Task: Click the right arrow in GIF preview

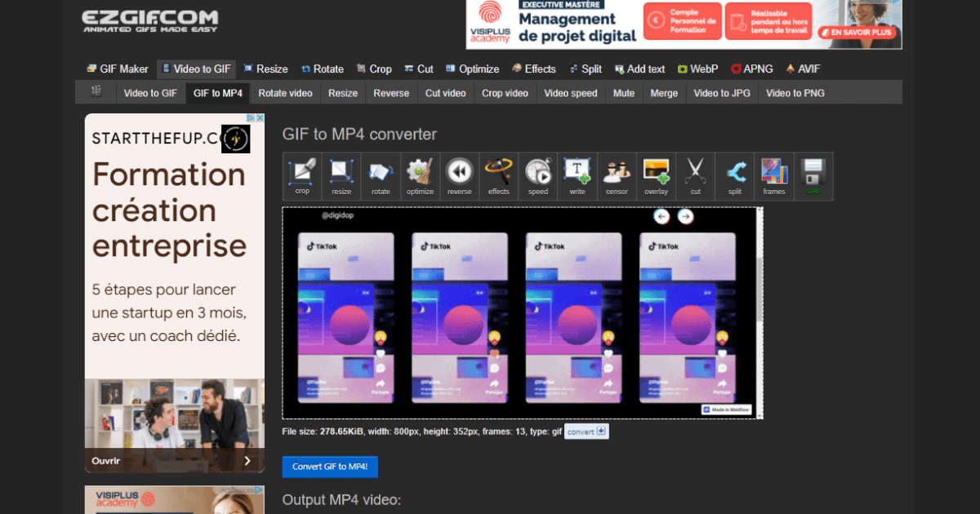Action: click(x=685, y=216)
